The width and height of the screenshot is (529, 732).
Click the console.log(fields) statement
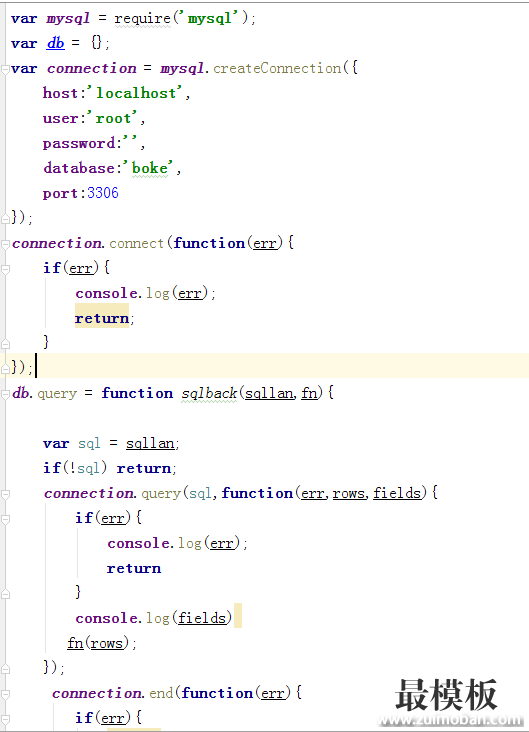[x=154, y=618]
